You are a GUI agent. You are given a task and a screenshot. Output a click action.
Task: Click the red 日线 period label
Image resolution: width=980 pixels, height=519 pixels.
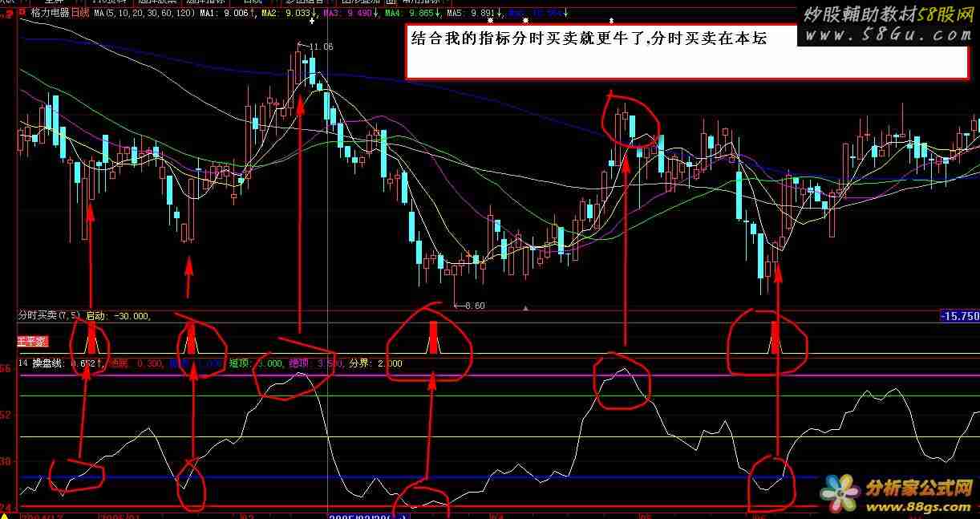tap(80, 14)
